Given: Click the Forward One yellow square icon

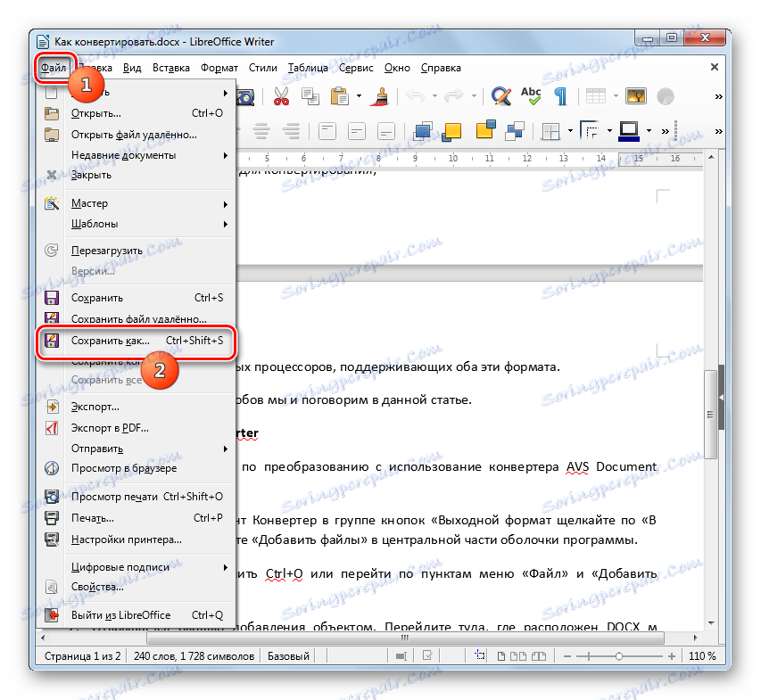Looking at the screenshot, I should click(x=451, y=131).
